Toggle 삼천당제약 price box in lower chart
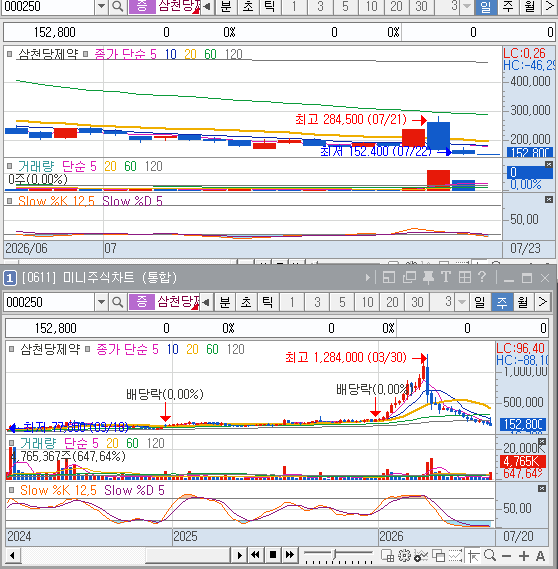Screen dimensions: 558x569 coord(12,349)
